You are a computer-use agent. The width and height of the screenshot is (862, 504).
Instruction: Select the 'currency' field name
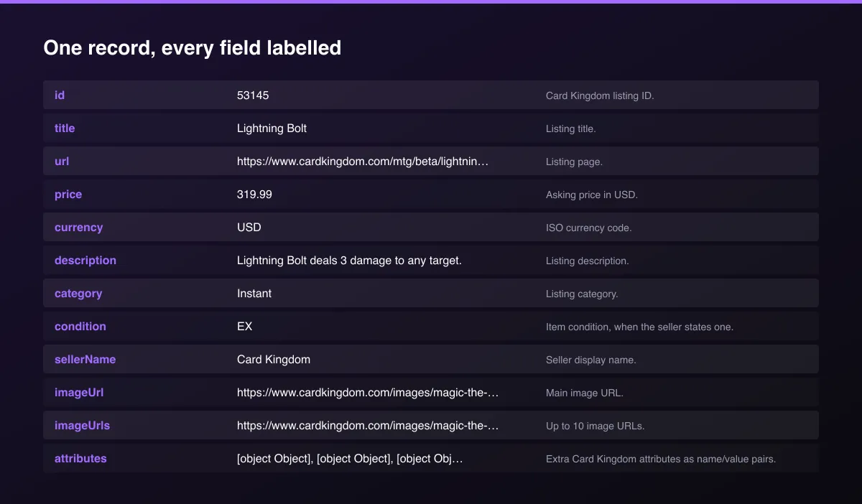click(78, 227)
